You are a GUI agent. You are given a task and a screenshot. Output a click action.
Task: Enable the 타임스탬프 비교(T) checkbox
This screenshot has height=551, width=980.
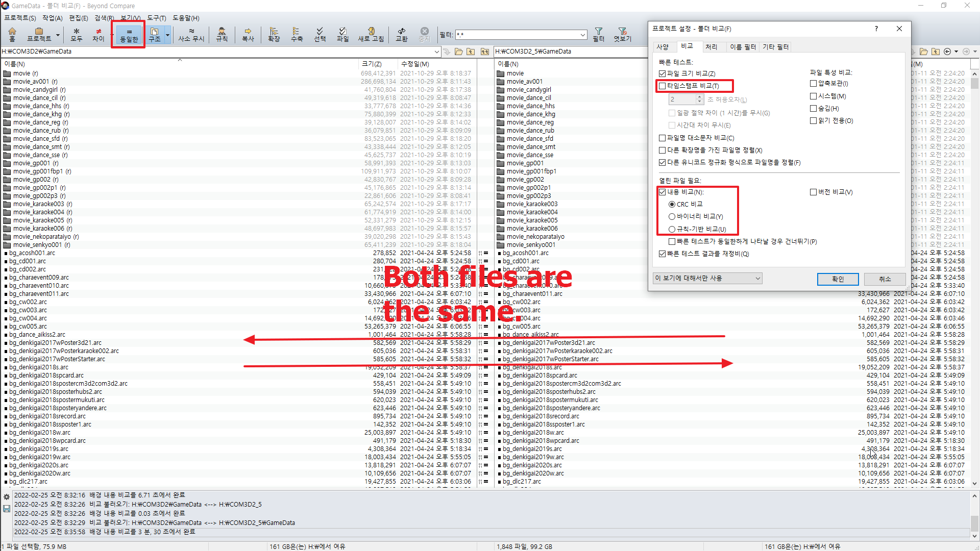[662, 86]
